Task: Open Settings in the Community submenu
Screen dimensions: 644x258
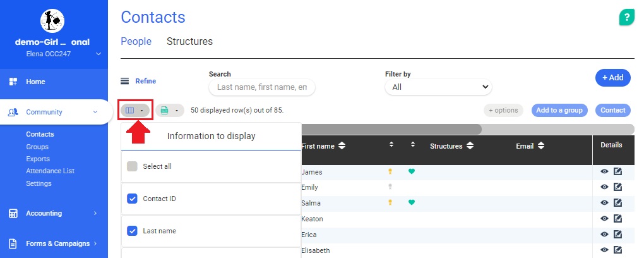Action: click(39, 183)
